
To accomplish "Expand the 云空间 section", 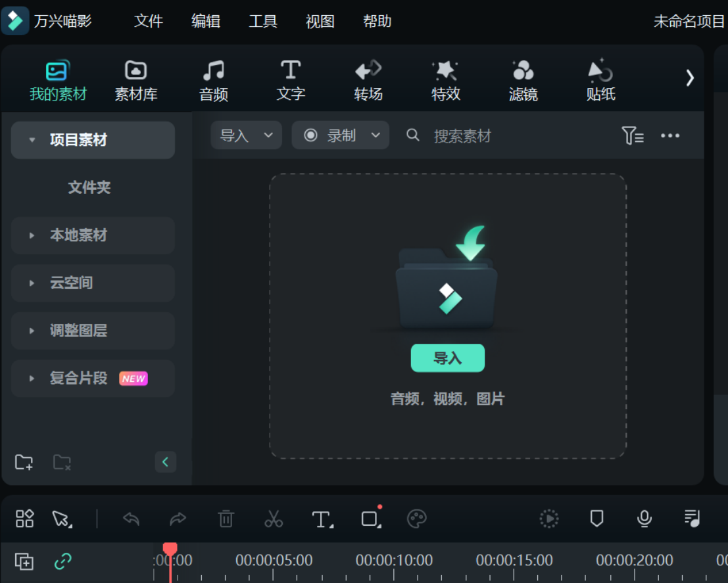I will (x=92, y=283).
